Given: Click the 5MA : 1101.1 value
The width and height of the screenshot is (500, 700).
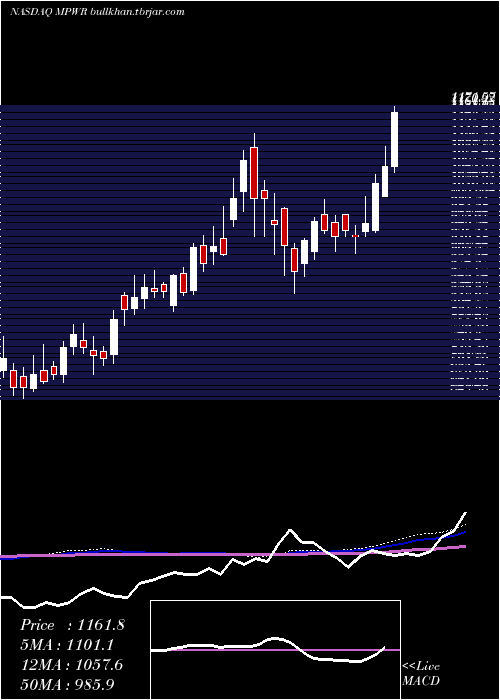Looking at the screenshot, I should click(x=67, y=645).
